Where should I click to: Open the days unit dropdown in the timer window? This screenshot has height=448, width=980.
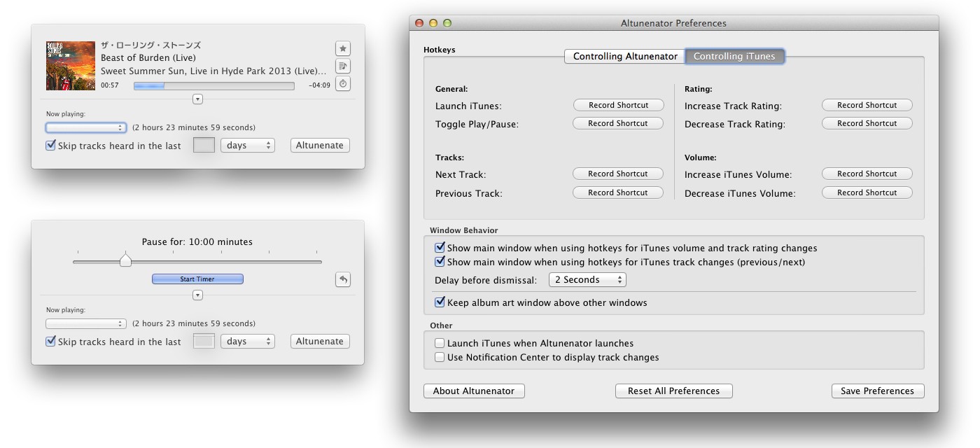(248, 342)
